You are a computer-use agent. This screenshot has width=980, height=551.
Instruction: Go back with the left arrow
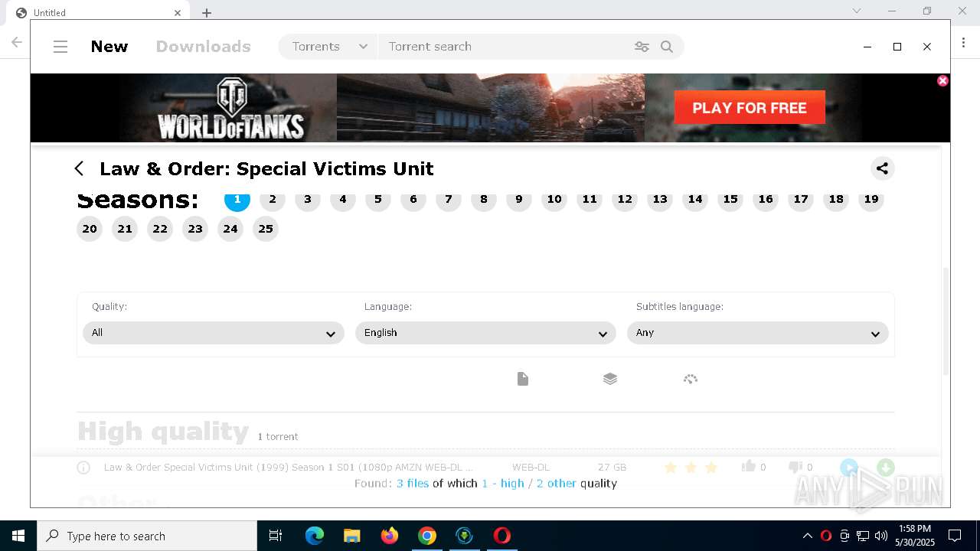coord(79,168)
